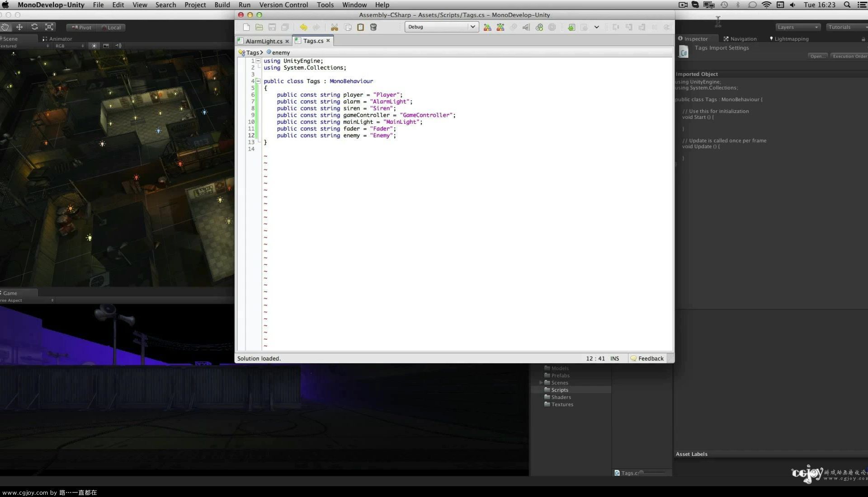Image resolution: width=868 pixels, height=497 pixels.
Task: Click the Debug configuration dropdown
Action: pos(441,27)
